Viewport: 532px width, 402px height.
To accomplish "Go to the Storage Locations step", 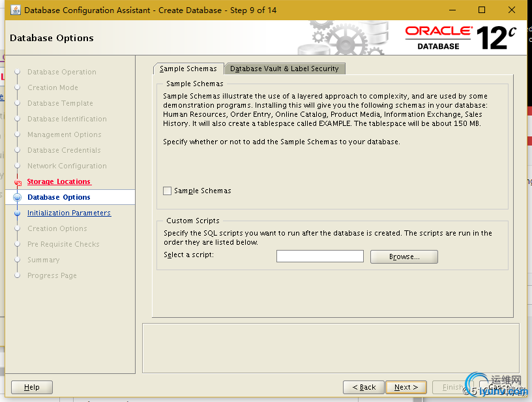I will pos(59,181).
